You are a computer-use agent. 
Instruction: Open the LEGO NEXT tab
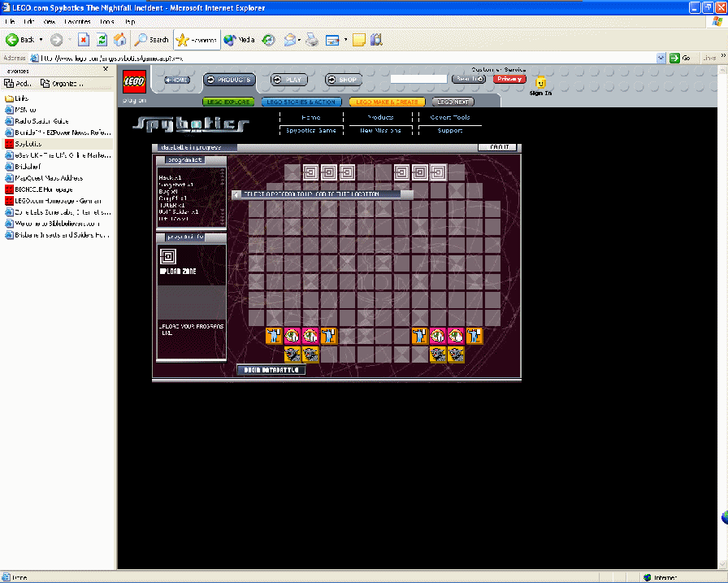pyautogui.click(x=453, y=102)
